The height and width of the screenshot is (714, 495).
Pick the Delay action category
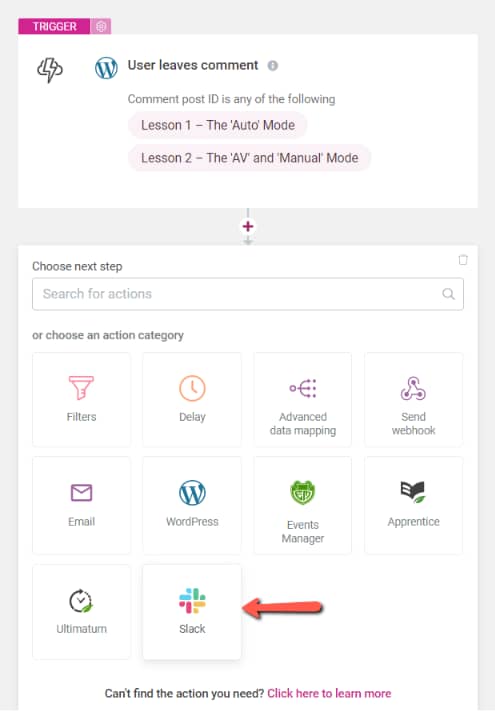192,399
